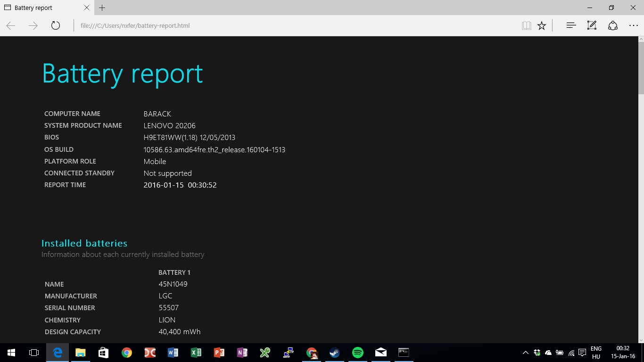Open the red double-D taskbar app
Image resolution: width=644 pixels, height=362 pixels.
tap(150, 353)
